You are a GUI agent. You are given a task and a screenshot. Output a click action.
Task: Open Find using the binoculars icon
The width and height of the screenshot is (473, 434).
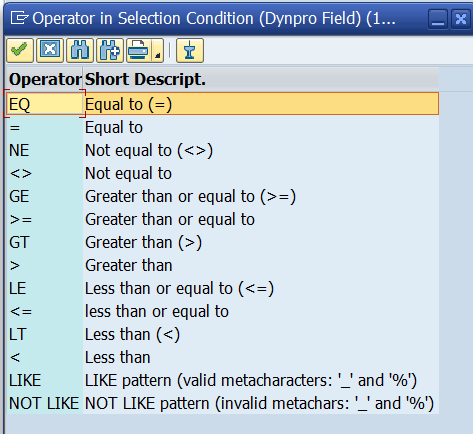point(80,50)
